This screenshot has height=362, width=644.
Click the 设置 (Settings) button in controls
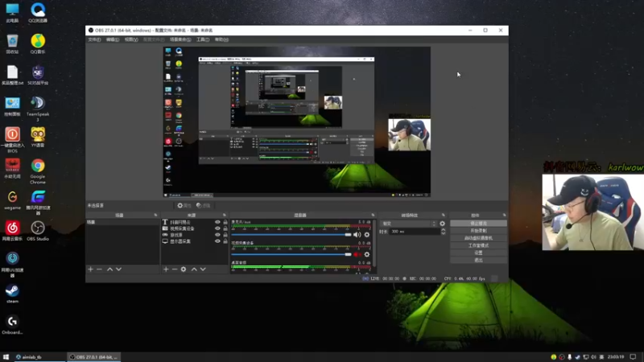pyautogui.click(x=478, y=253)
